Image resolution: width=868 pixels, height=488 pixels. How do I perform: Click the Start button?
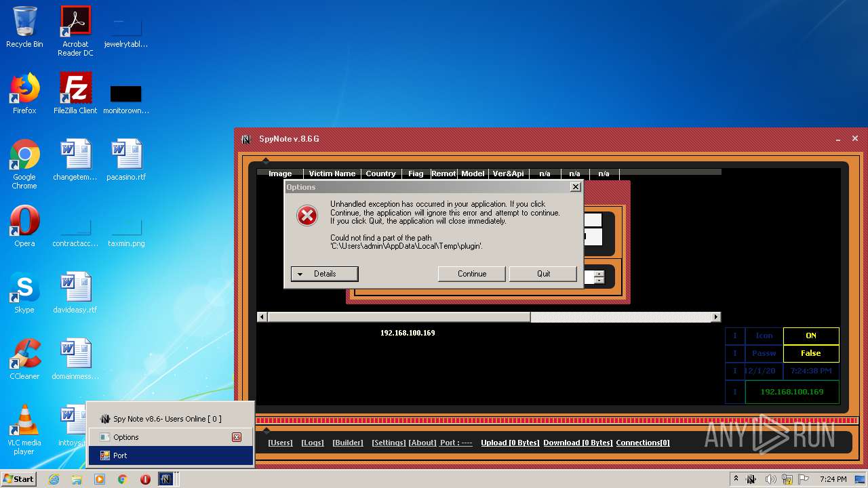(19, 479)
